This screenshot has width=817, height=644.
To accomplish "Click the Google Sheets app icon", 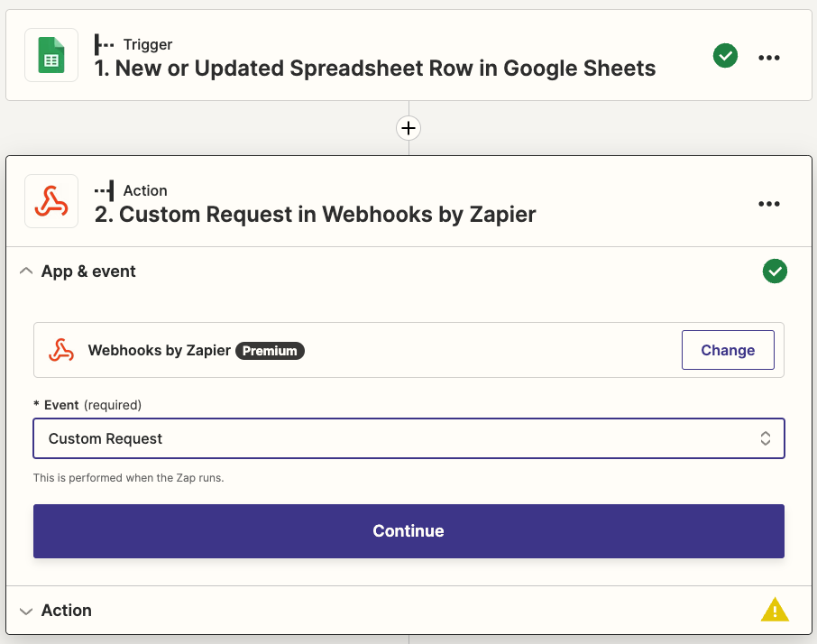I will pyautogui.click(x=51, y=56).
